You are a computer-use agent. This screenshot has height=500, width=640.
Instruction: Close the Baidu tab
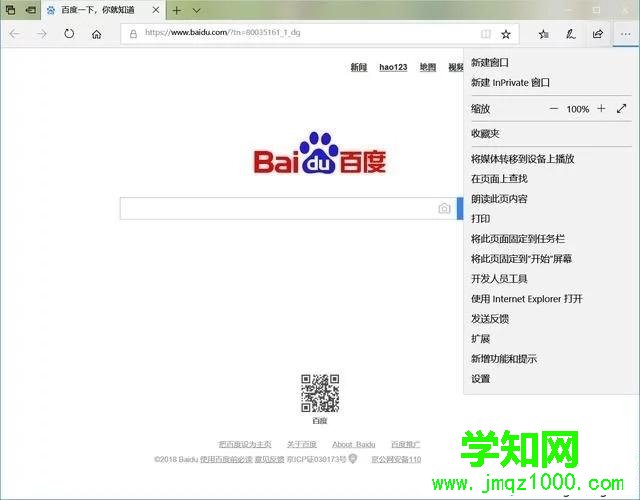pos(156,10)
